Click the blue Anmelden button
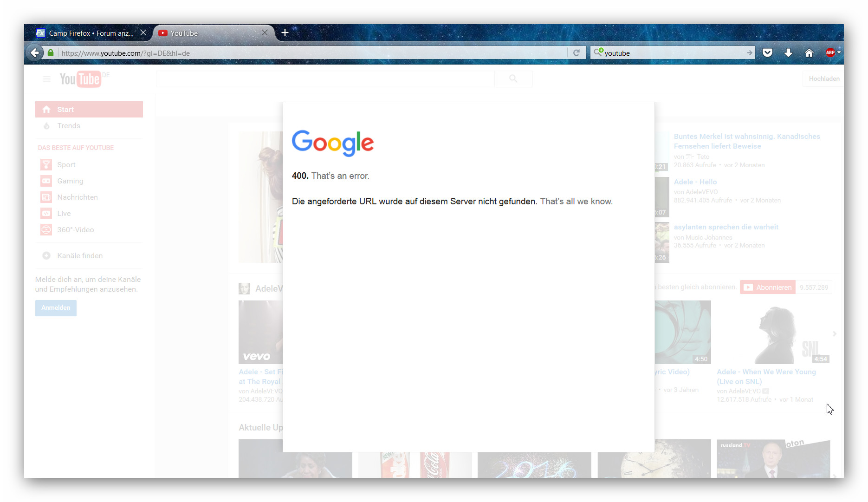 click(x=56, y=307)
